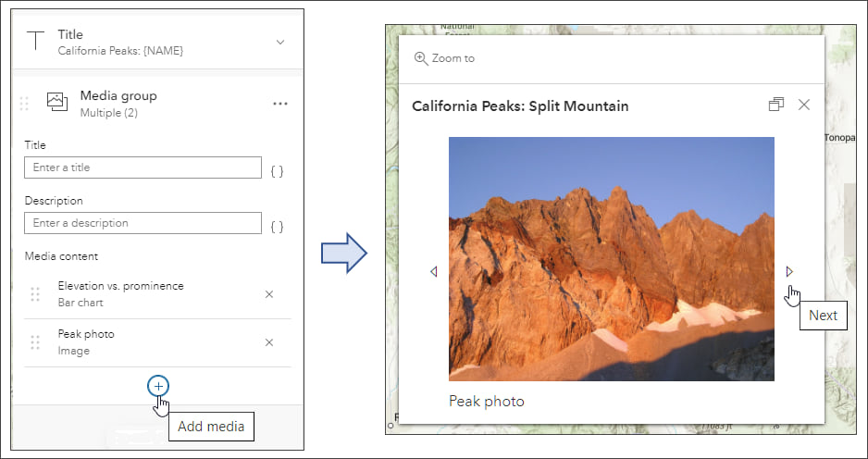The width and height of the screenshot is (868, 459).
Task: Insert field into Description via braces icon
Action: (x=277, y=227)
